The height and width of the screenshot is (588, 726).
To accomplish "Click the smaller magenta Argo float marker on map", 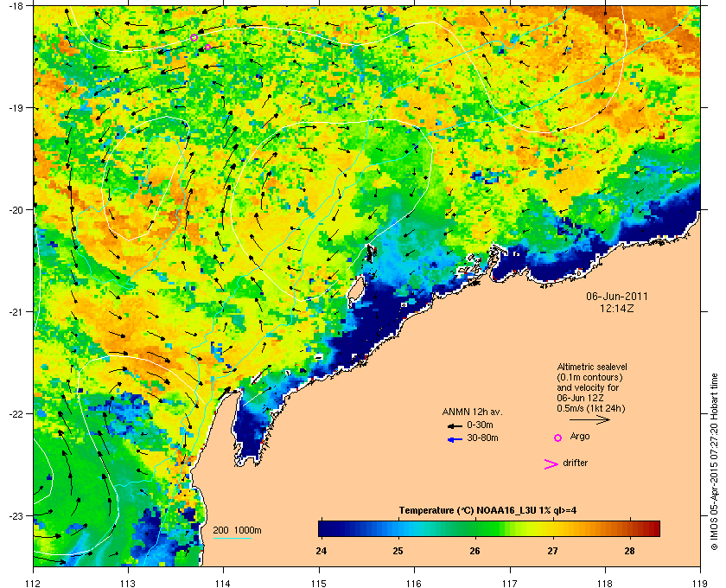I will point(208,47).
